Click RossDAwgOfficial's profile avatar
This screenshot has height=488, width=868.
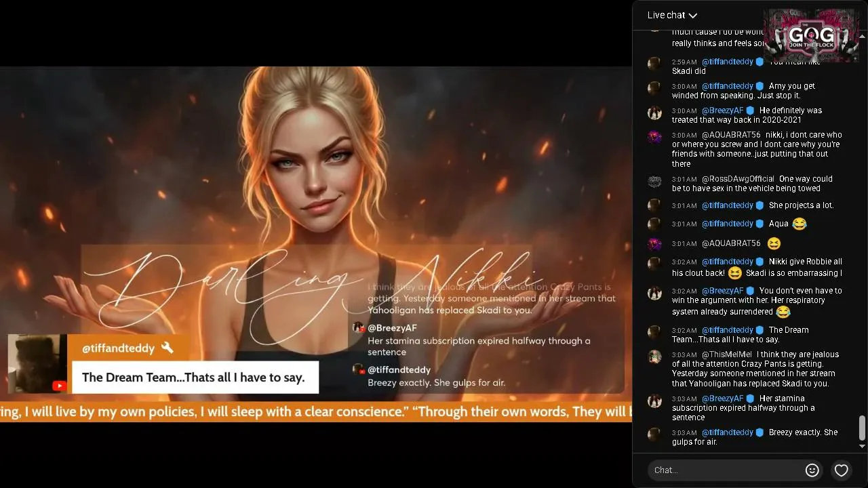[x=654, y=181]
